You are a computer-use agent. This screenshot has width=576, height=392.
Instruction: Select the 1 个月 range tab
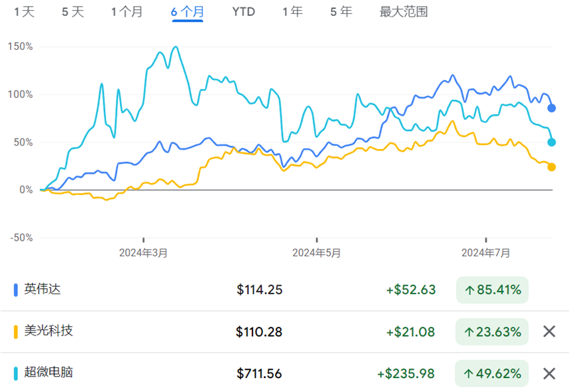127,12
